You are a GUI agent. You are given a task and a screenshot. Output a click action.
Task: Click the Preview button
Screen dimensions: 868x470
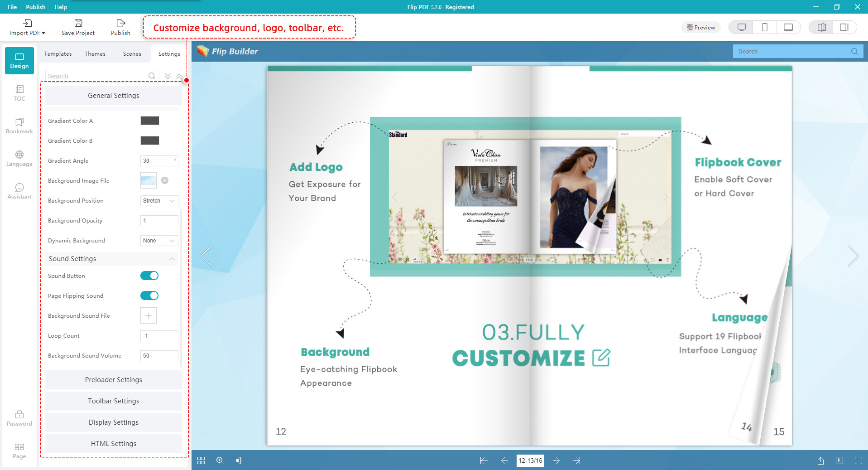click(x=700, y=27)
